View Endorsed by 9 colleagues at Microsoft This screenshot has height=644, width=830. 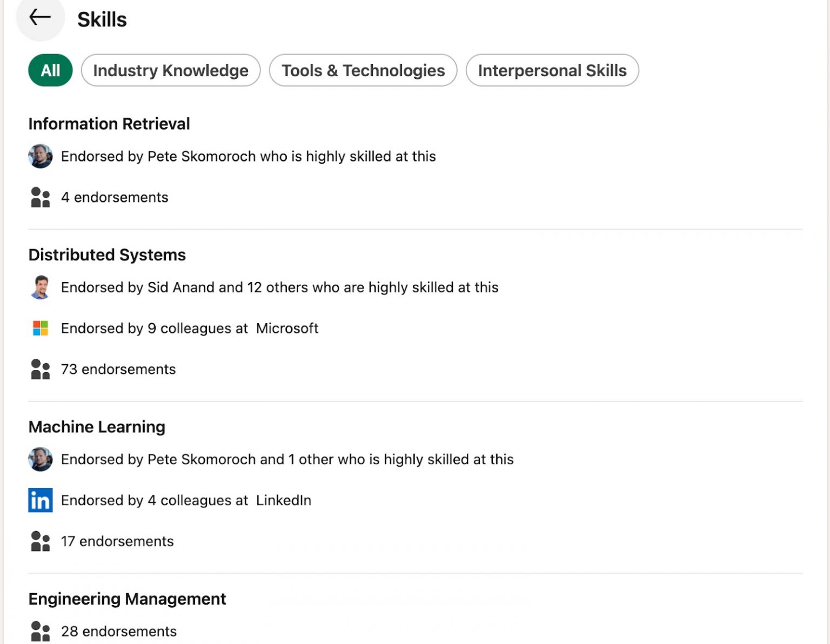click(x=190, y=328)
